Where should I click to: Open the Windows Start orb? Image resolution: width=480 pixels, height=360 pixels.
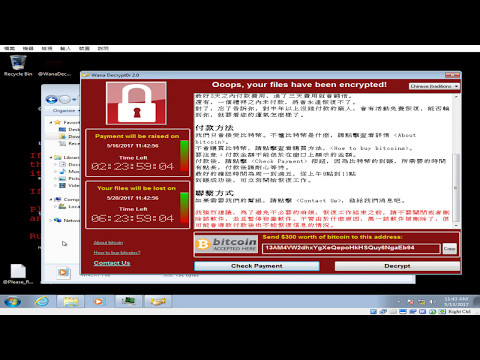(x=12, y=301)
